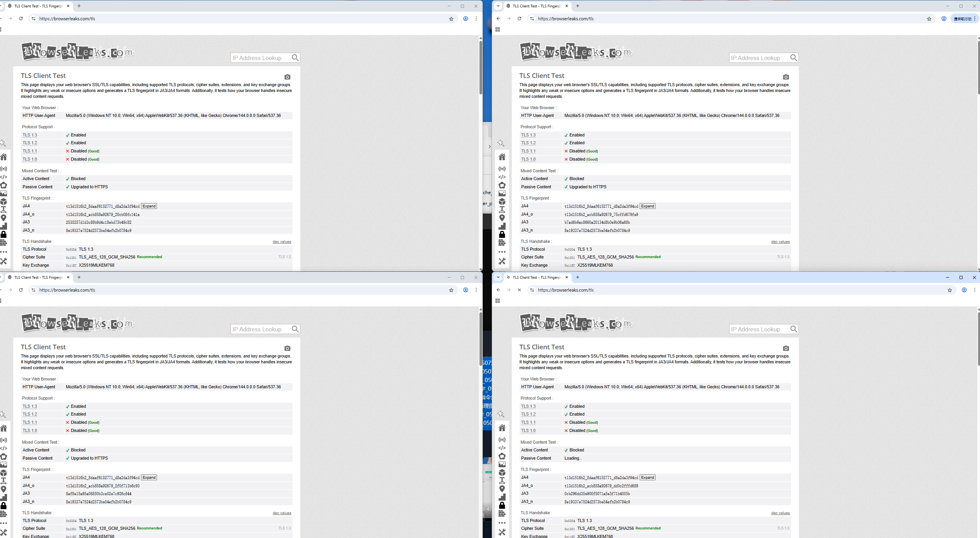
Task: Click the search magnifier icon in bottom-left window
Action: (x=295, y=329)
